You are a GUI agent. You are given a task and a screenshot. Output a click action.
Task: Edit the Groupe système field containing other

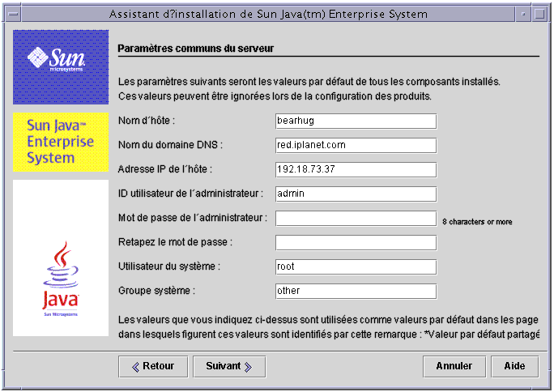pos(356,291)
